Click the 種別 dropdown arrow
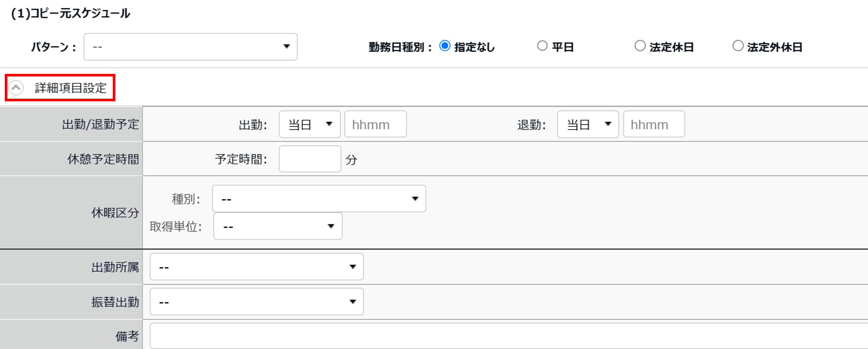 415,199
